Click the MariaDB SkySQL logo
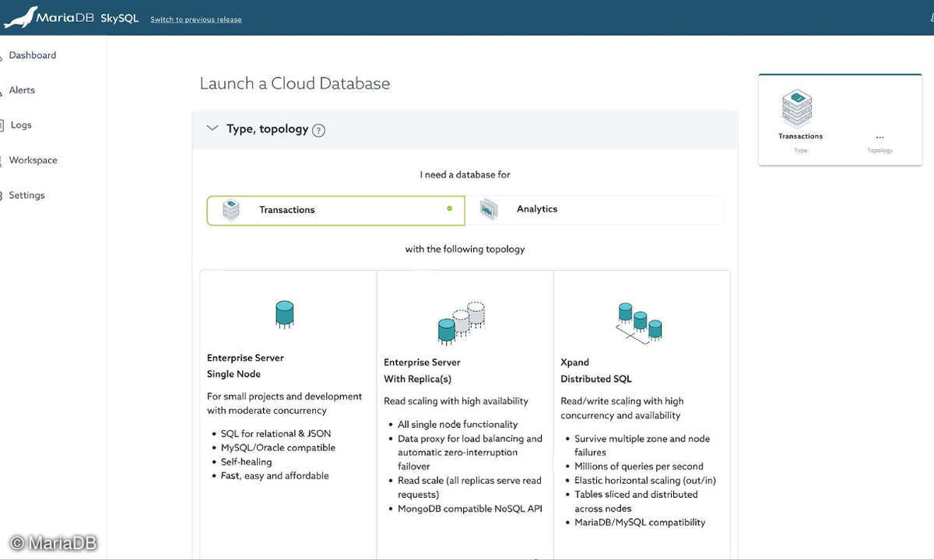 click(72, 17)
